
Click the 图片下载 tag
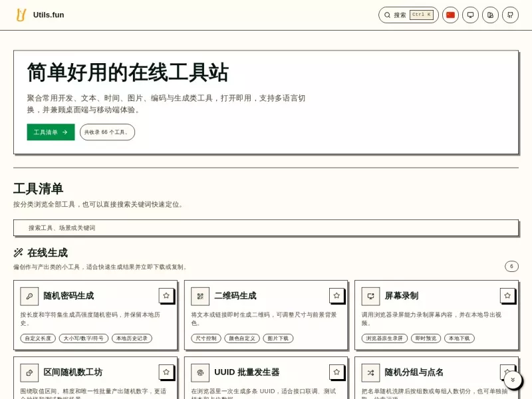(278, 338)
